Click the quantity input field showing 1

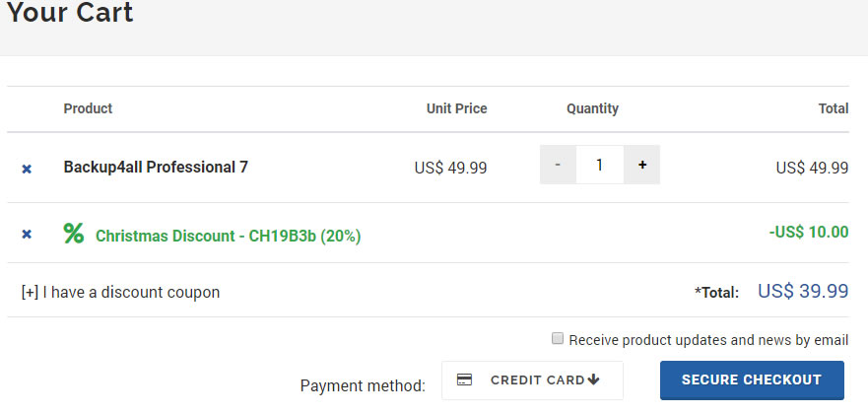[x=600, y=165]
